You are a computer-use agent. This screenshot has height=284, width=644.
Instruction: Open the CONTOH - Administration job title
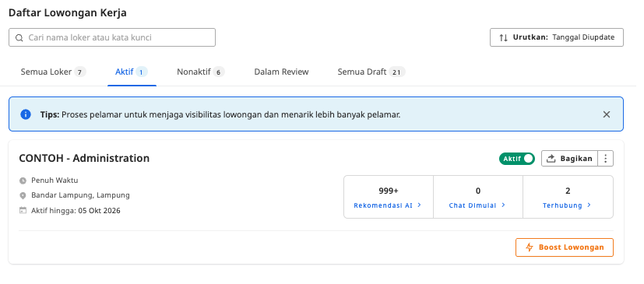click(x=84, y=158)
